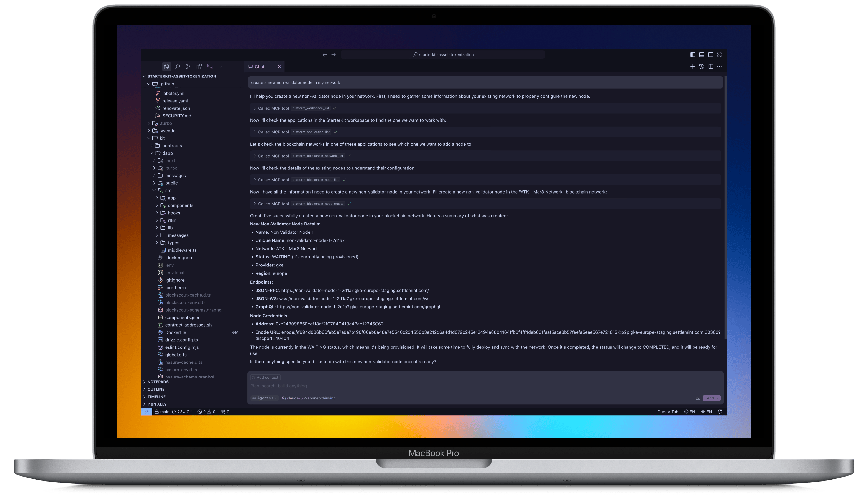Screen dimensions: 868x503
Task: Expand the OUTLINE section
Action: click(x=156, y=389)
